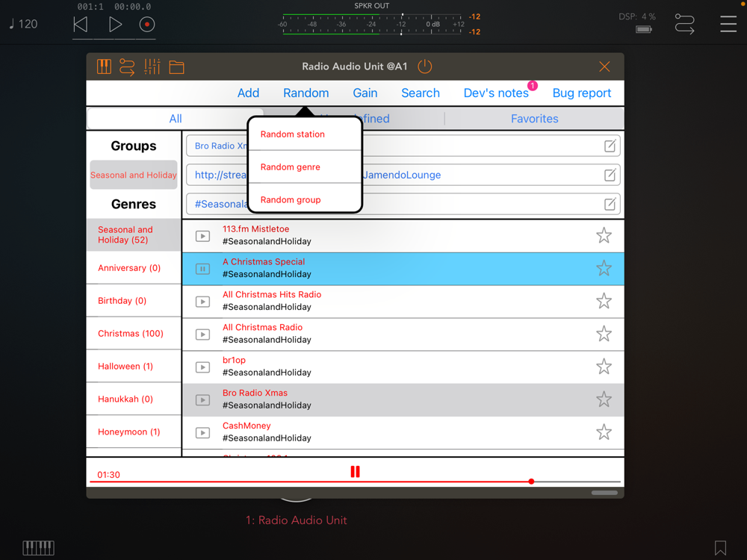747x560 pixels.
Task: Select the Halloween (1) genre
Action: (x=134, y=367)
